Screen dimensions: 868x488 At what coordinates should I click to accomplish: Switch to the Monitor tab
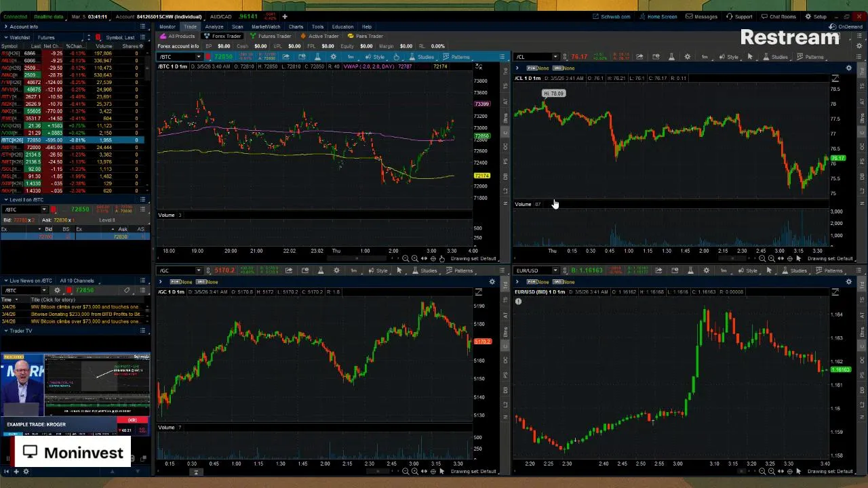tap(167, 26)
